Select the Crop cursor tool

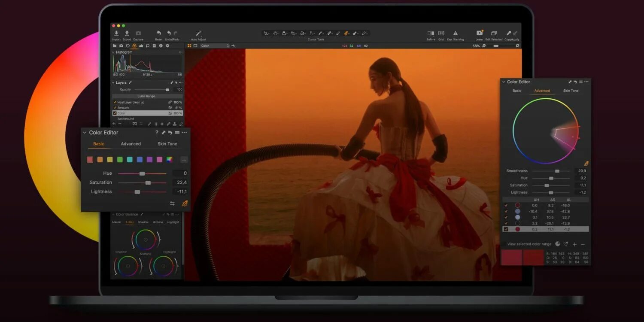293,33
